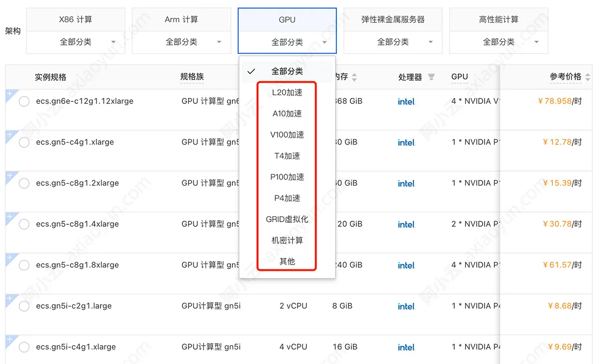Screen dimensions: 597x364
Task: Collapse the GPU 全部分类 dropdown
Action: (287, 42)
